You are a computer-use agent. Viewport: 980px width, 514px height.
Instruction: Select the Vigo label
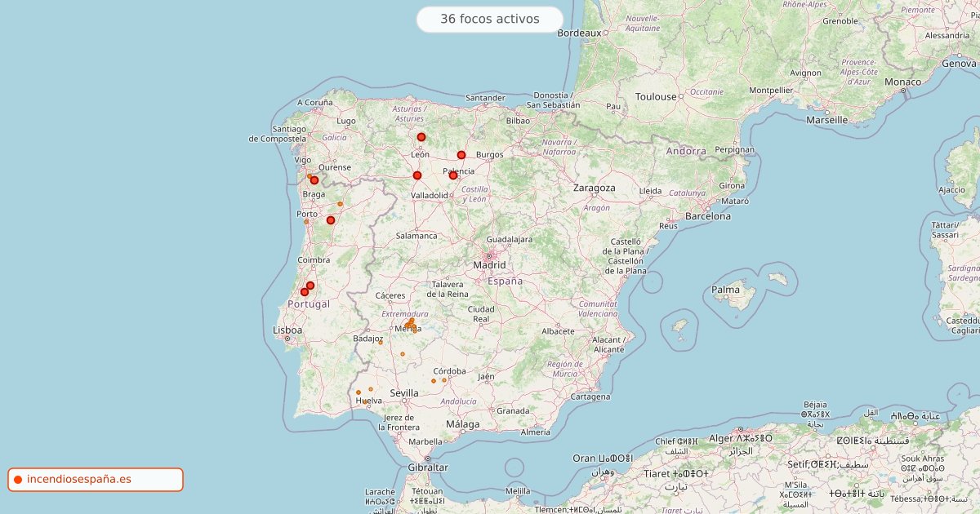[x=304, y=161]
